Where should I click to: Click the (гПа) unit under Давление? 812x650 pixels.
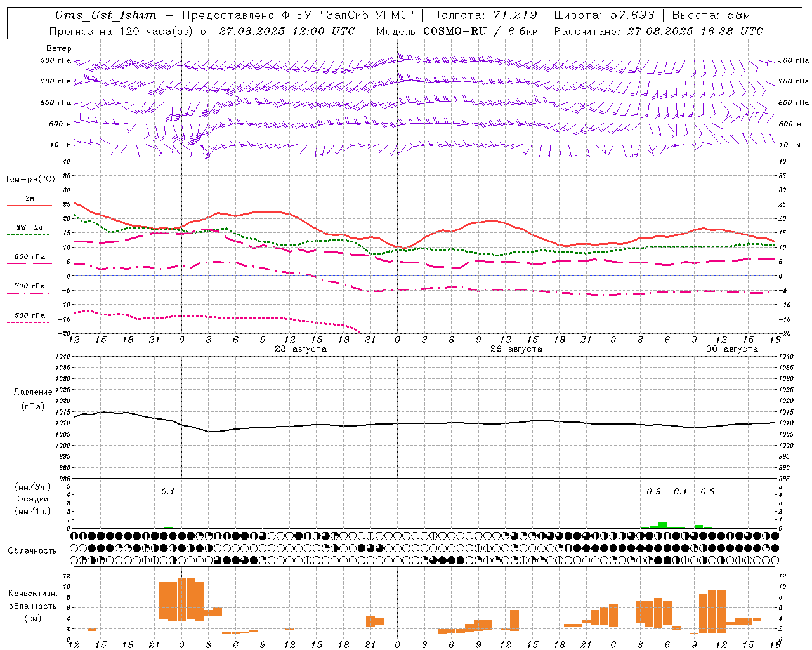coord(33,407)
